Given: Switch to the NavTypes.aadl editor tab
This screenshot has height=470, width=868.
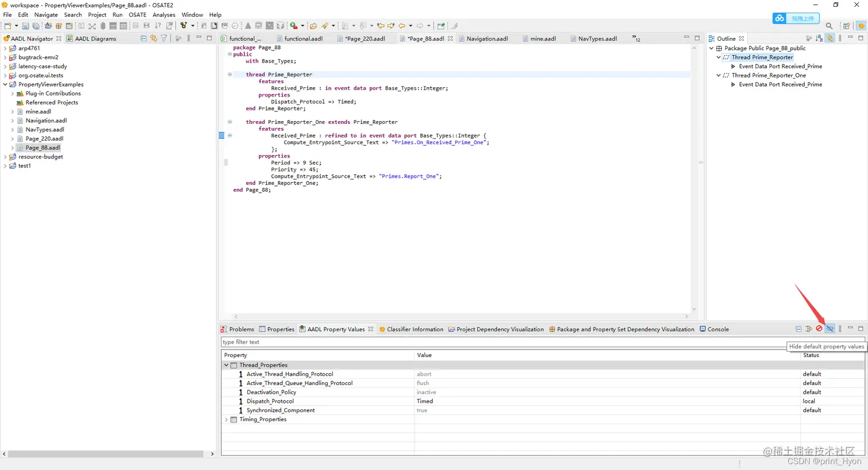Looking at the screenshot, I should click(597, 38).
